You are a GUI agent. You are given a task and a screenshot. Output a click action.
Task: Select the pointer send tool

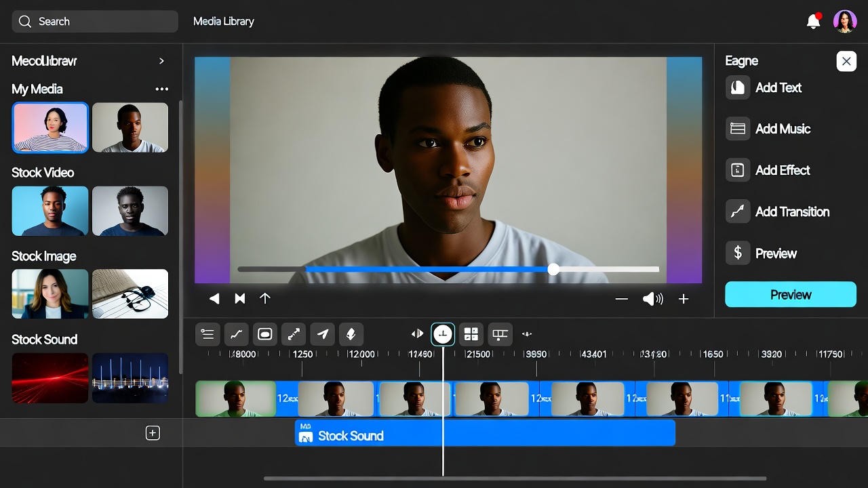[322, 333]
